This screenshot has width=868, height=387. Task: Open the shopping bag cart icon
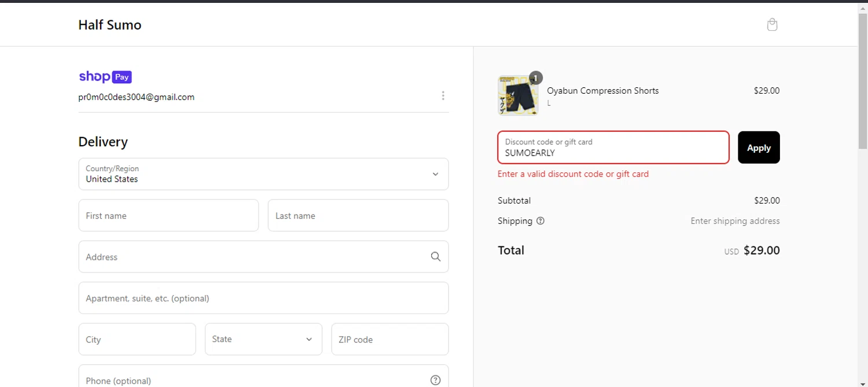point(772,24)
